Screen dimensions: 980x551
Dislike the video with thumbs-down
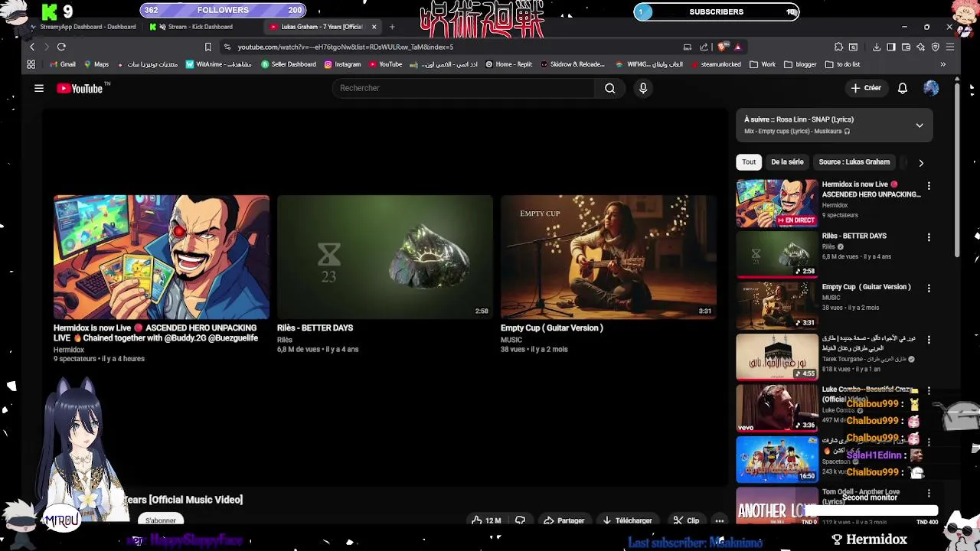(x=520, y=520)
